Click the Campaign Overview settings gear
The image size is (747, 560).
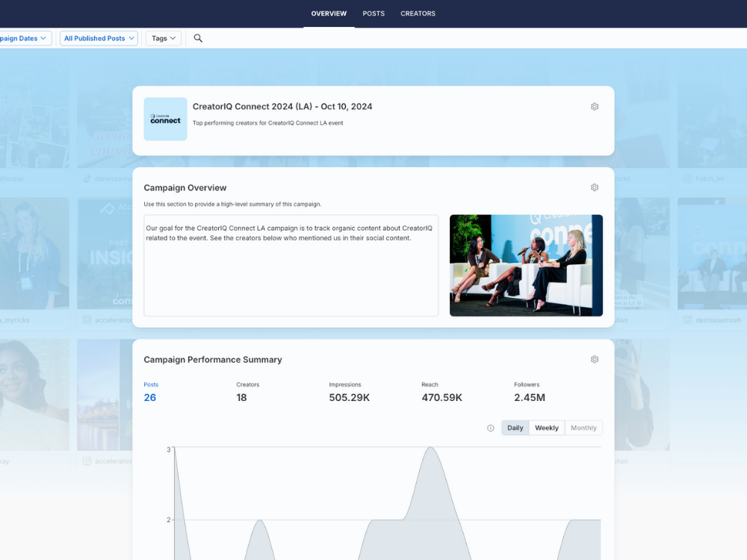point(595,187)
